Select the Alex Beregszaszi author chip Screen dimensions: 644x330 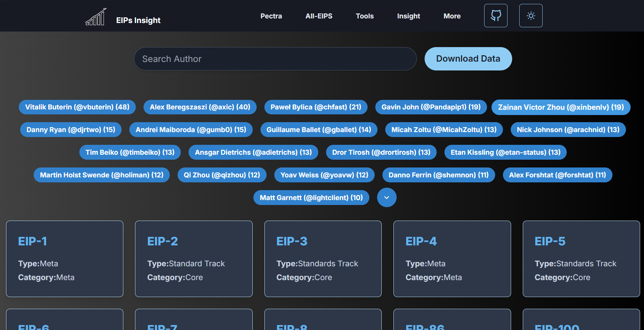pos(200,107)
